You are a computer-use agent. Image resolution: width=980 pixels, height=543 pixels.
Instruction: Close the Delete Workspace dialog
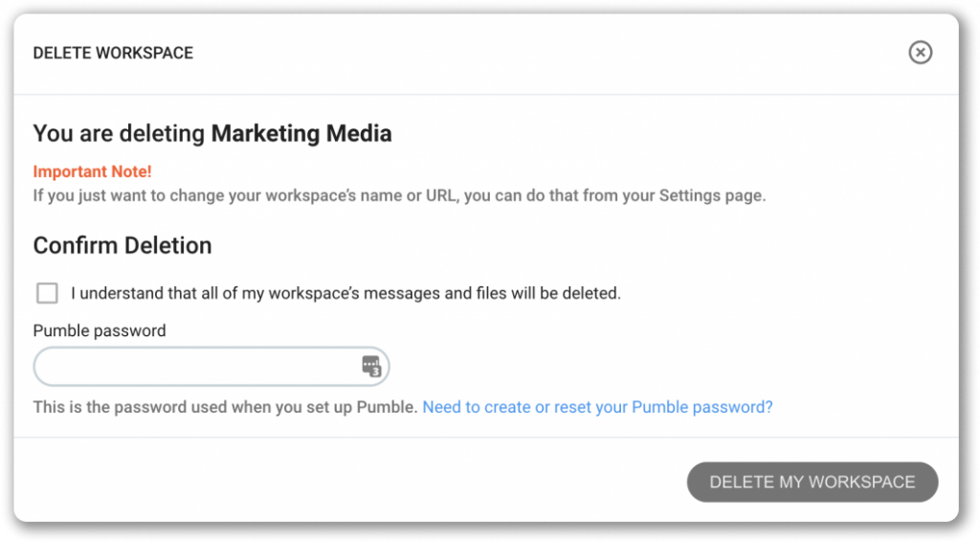click(920, 53)
